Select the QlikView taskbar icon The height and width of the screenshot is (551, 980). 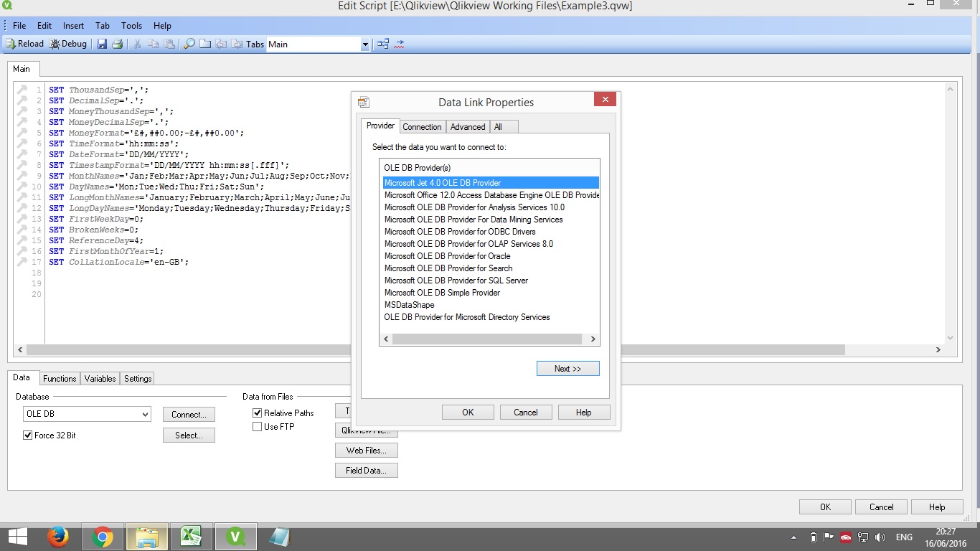click(235, 537)
